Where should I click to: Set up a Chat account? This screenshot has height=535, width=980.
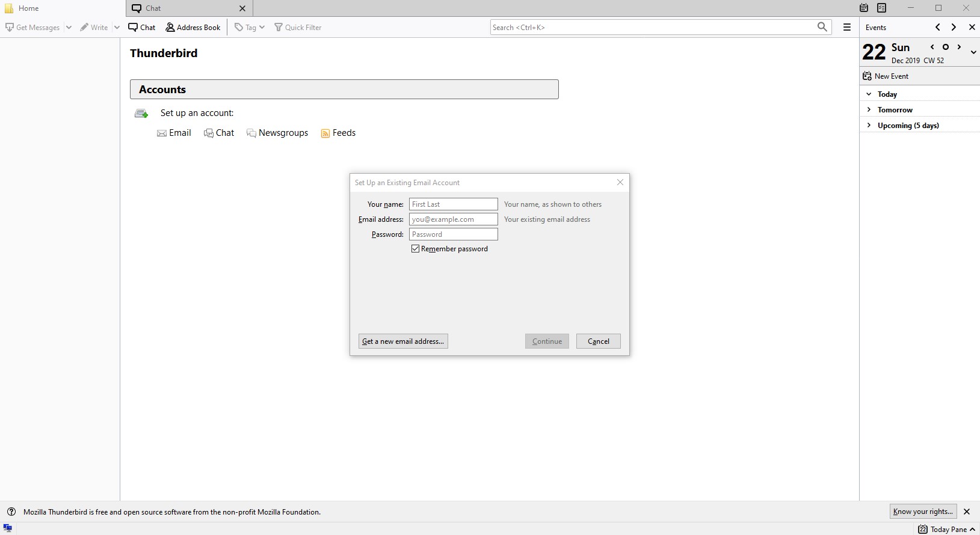pos(219,133)
